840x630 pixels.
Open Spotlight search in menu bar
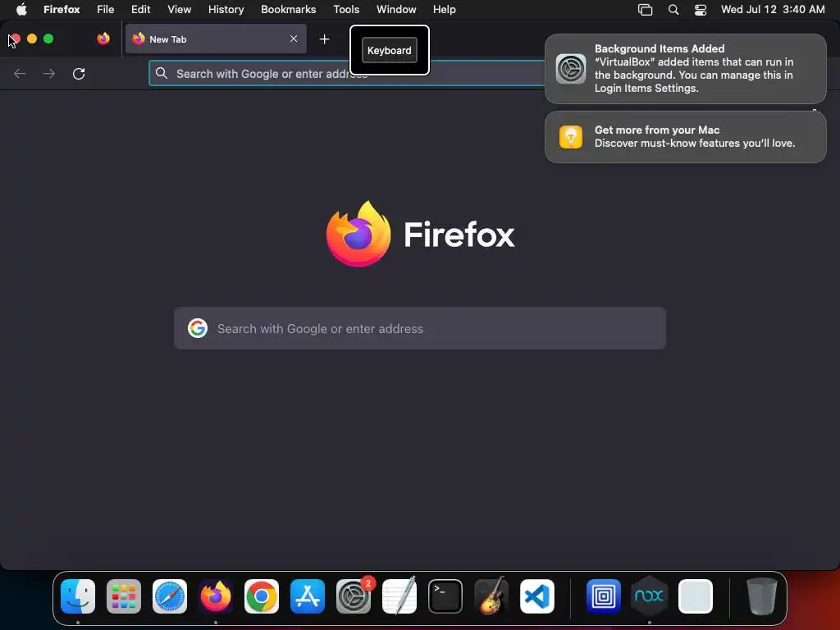(x=673, y=10)
